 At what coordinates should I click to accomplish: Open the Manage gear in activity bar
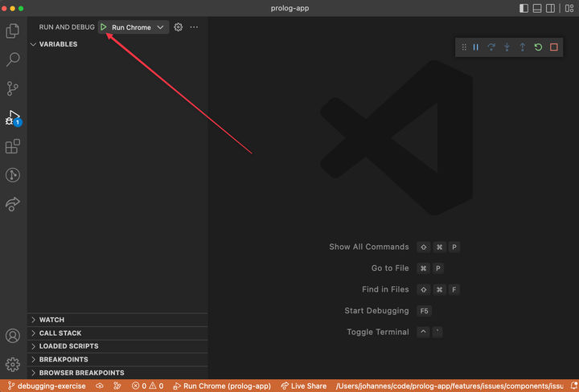point(13,365)
